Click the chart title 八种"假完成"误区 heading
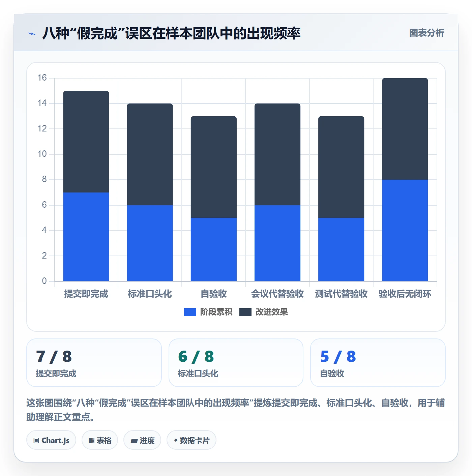The image size is (472, 476). click(x=171, y=33)
